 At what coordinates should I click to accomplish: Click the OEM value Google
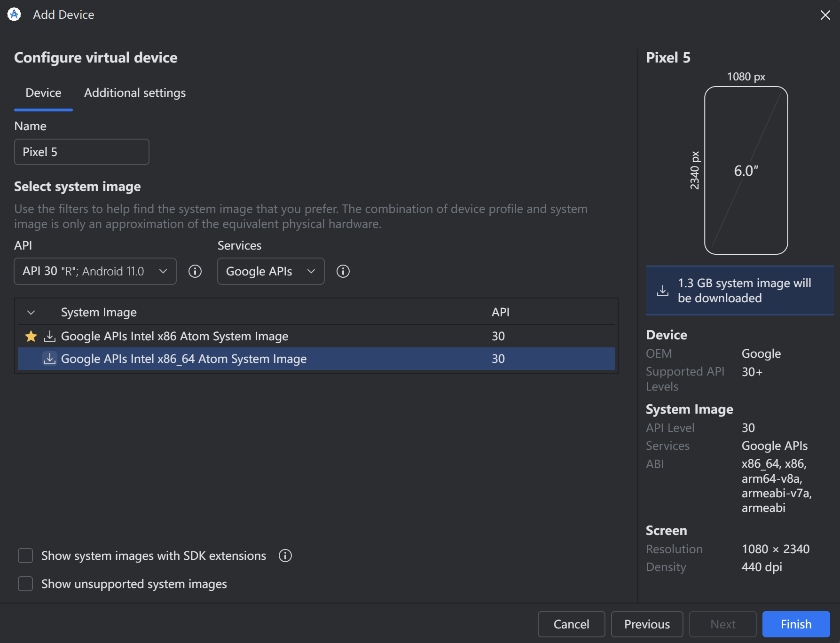[761, 353]
